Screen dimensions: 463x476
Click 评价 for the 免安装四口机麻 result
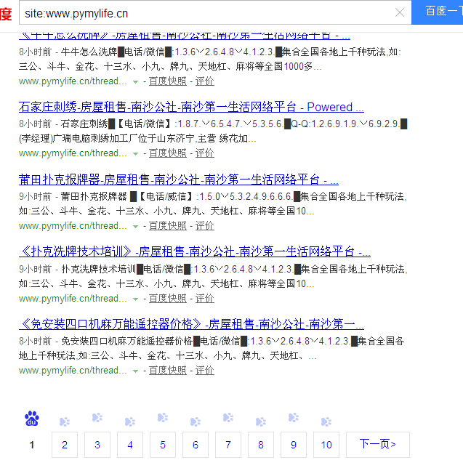tap(205, 371)
